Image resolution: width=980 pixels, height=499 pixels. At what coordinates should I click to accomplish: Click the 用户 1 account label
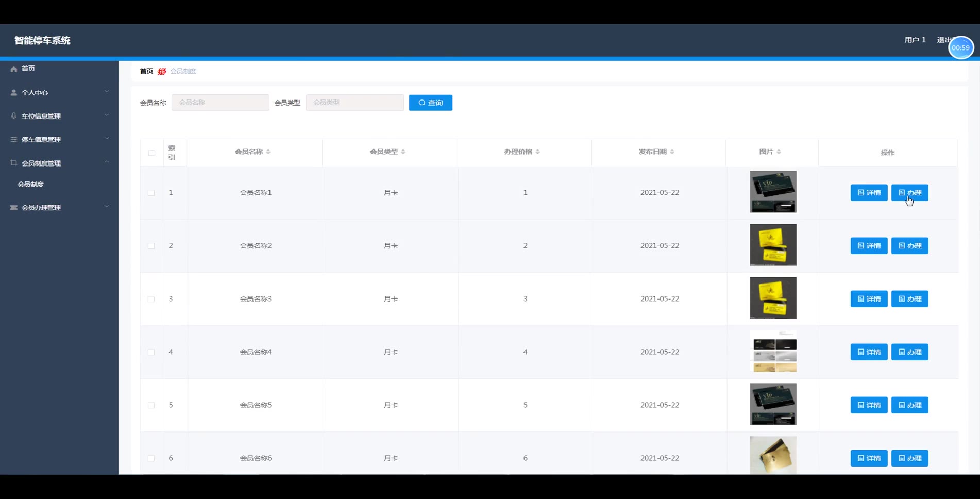[x=915, y=40]
